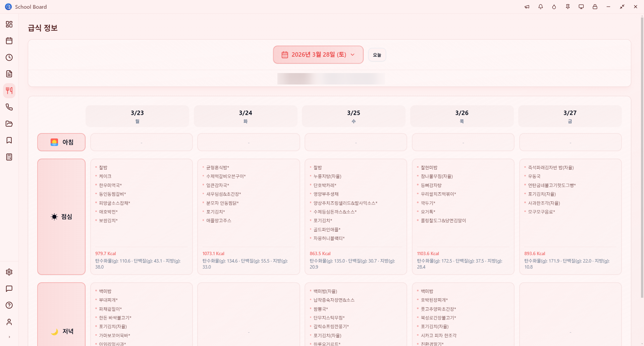Select the 점심 meal row tab
Image resolution: width=644 pixels, height=346 pixels.
[61, 217]
